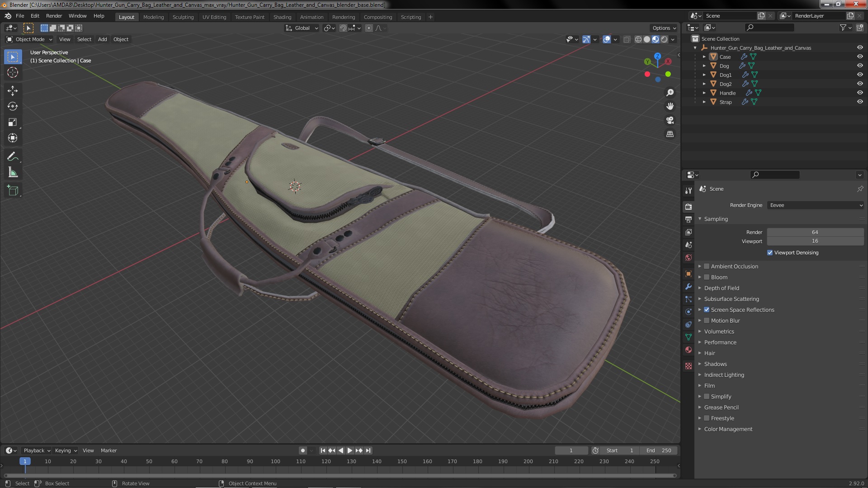
Task: Open the Object properties tab
Action: pos(689,274)
